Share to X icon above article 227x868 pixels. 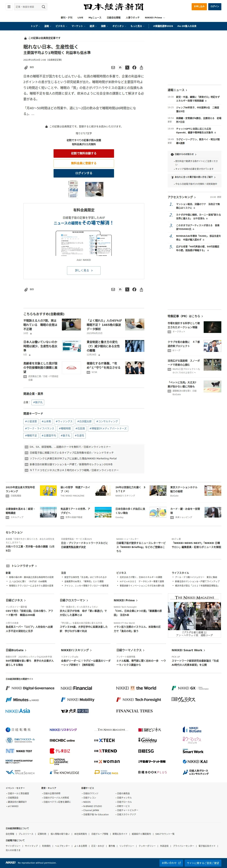pos(127,68)
